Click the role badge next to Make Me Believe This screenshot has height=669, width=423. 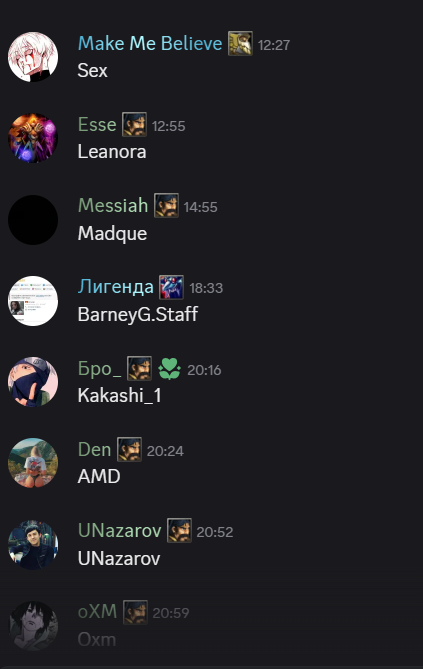(240, 44)
